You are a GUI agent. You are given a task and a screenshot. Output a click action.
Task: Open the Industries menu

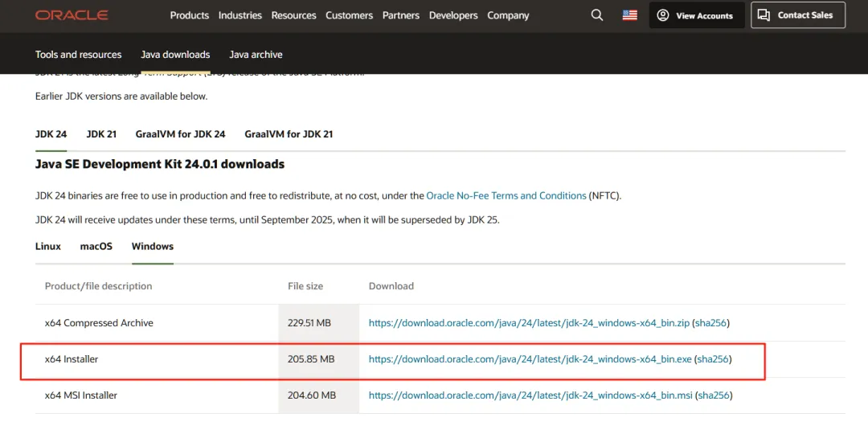(240, 15)
